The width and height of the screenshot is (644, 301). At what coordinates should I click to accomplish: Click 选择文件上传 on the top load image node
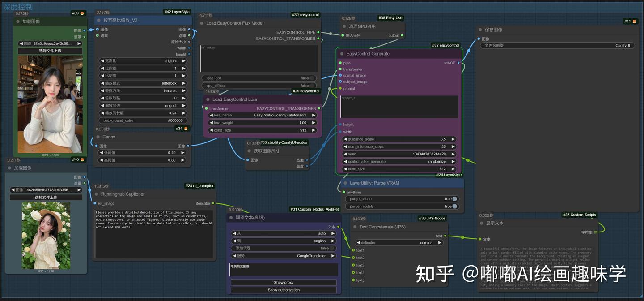[50, 50]
